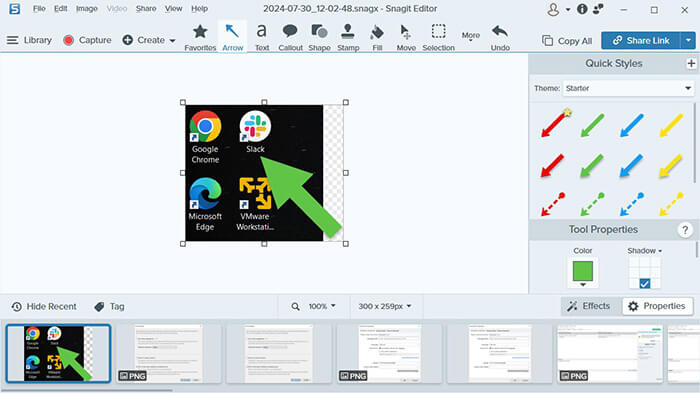Open the account dropdown arrow

(567, 9)
